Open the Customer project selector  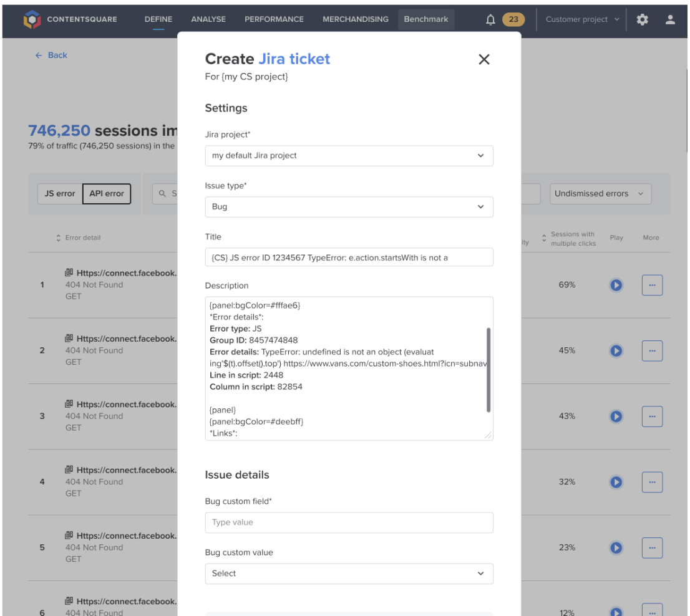(x=582, y=19)
